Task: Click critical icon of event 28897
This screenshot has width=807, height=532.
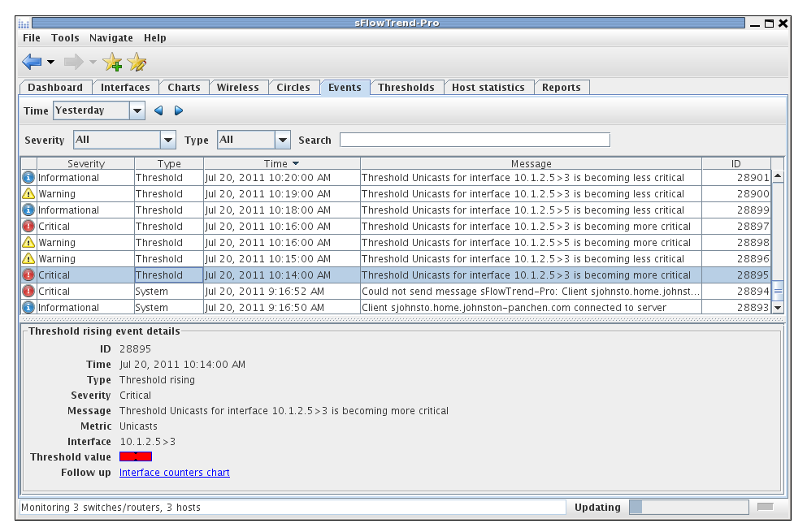Action: [28, 227]
